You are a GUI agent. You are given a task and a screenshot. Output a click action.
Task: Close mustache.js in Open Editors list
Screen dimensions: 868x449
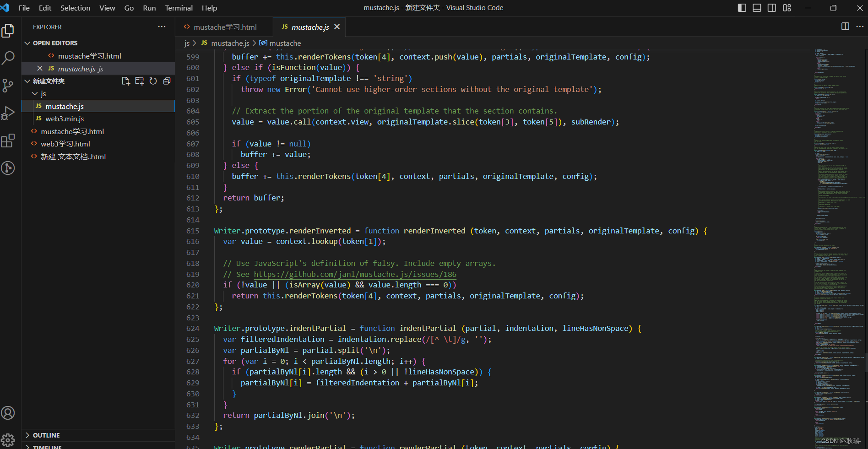tap(40, 69)
